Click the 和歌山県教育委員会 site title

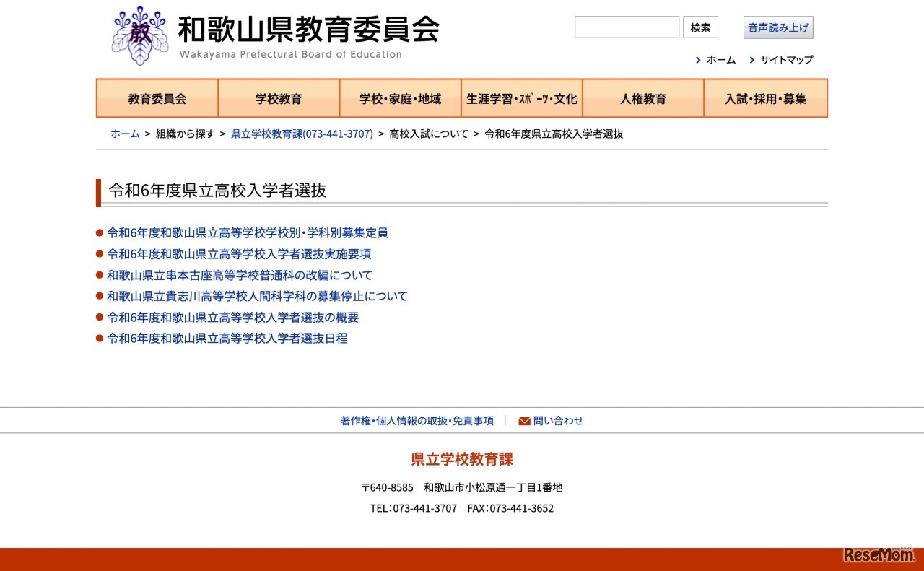[309, 30]
